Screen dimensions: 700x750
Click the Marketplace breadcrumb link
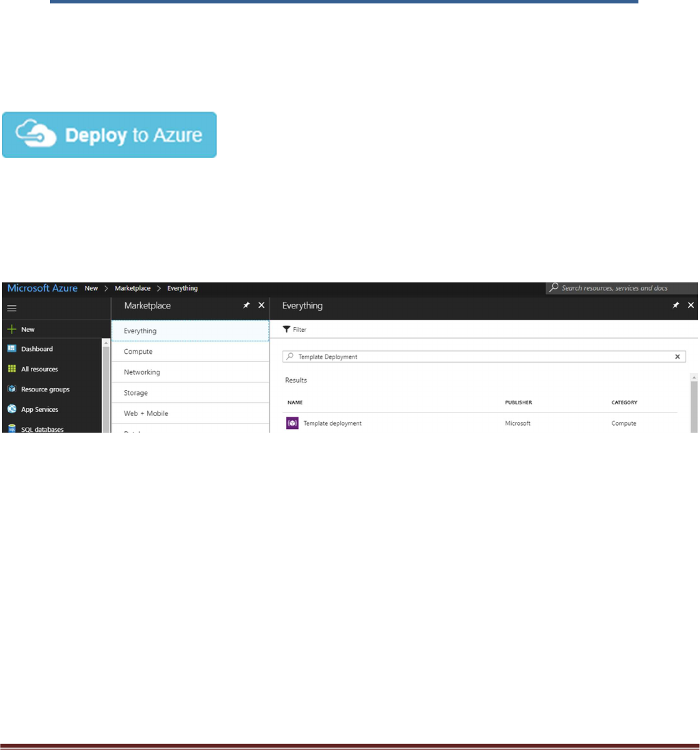tap(133, 288)
